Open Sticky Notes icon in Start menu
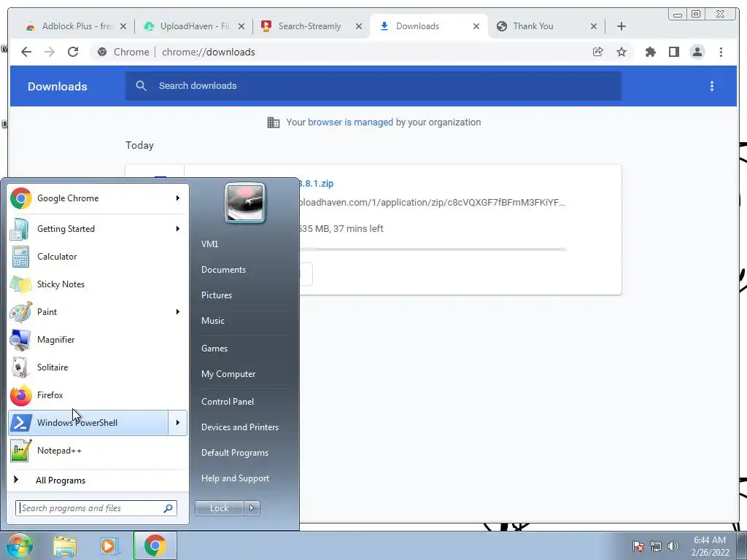The image size is (747, 560). point(21,284)
